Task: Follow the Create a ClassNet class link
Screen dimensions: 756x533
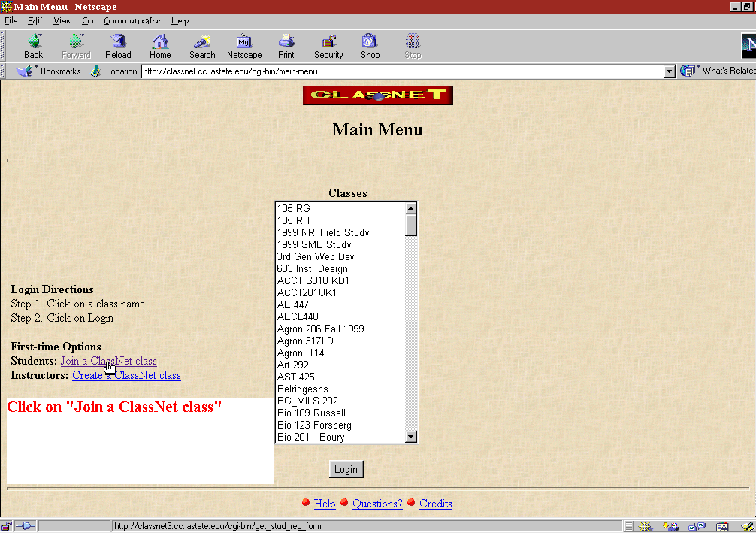Action: tap(126, 375)
